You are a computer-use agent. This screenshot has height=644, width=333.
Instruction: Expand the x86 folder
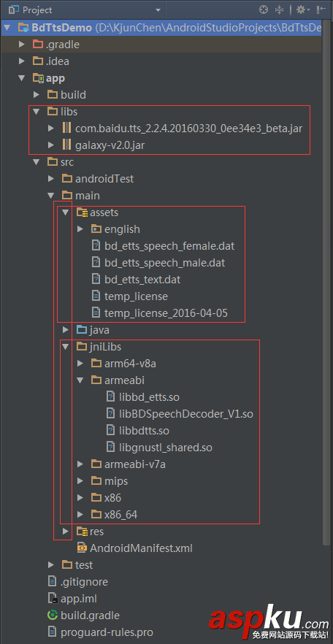(80, 498)
